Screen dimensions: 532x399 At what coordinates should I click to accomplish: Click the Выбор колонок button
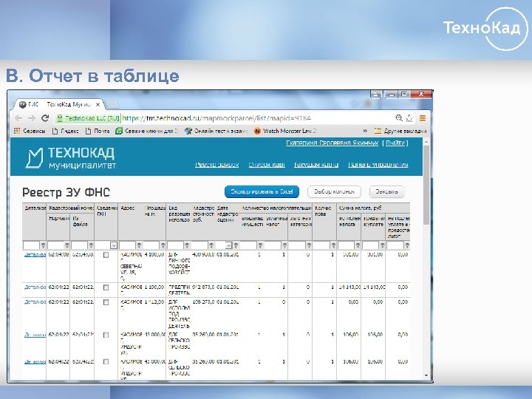point(334,191)
